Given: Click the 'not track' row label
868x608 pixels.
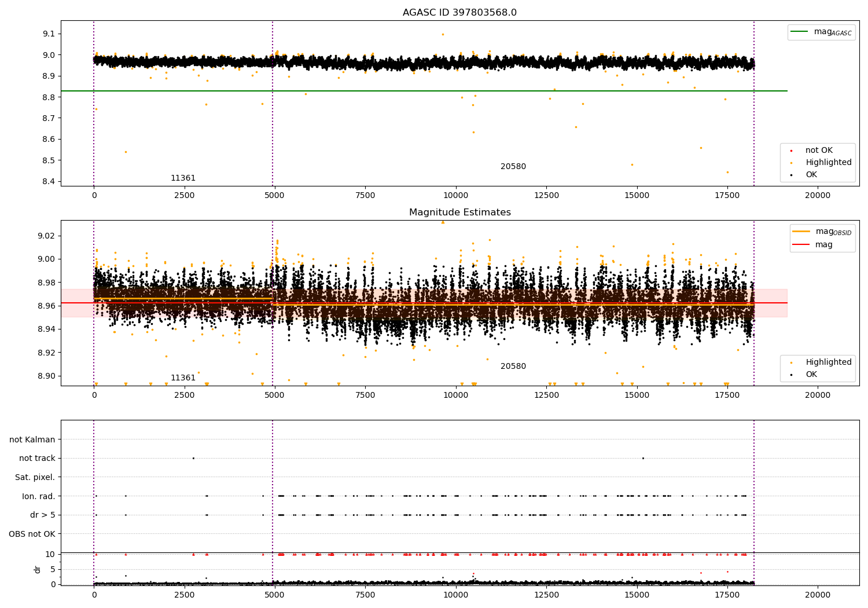Looking at the screenshot, I should (37, 458).
